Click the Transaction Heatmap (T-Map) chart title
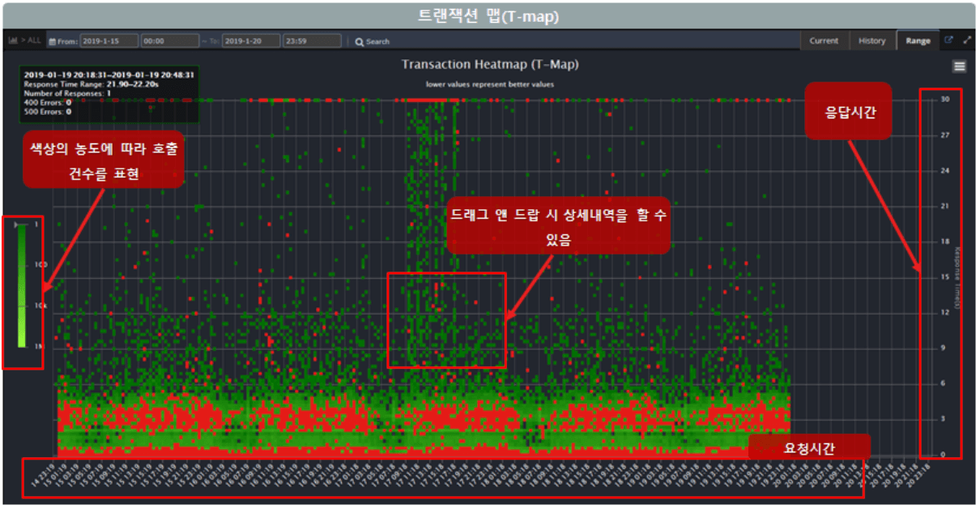This screenshot has height=509, width=980. click(490, 64)
